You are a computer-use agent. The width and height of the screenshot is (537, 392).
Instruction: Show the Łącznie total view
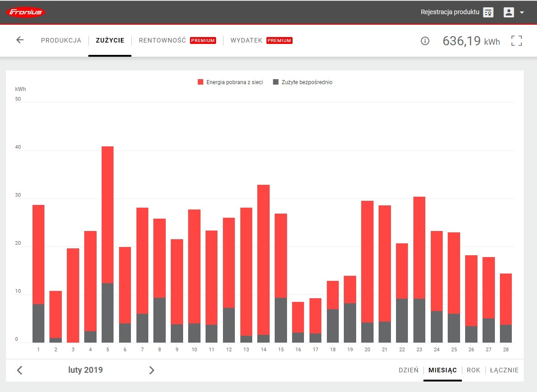click(504, 370)
